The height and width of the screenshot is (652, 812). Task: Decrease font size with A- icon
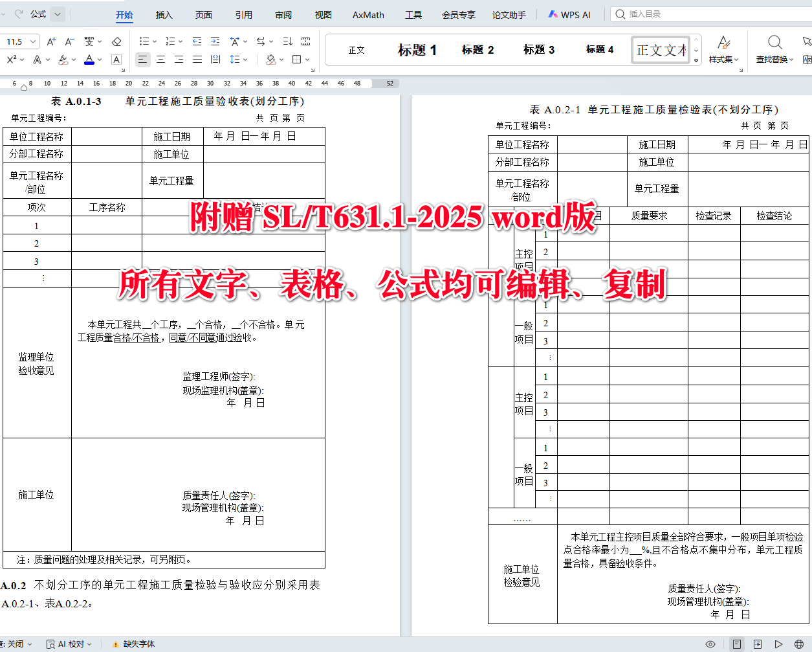tap(70, 41)
